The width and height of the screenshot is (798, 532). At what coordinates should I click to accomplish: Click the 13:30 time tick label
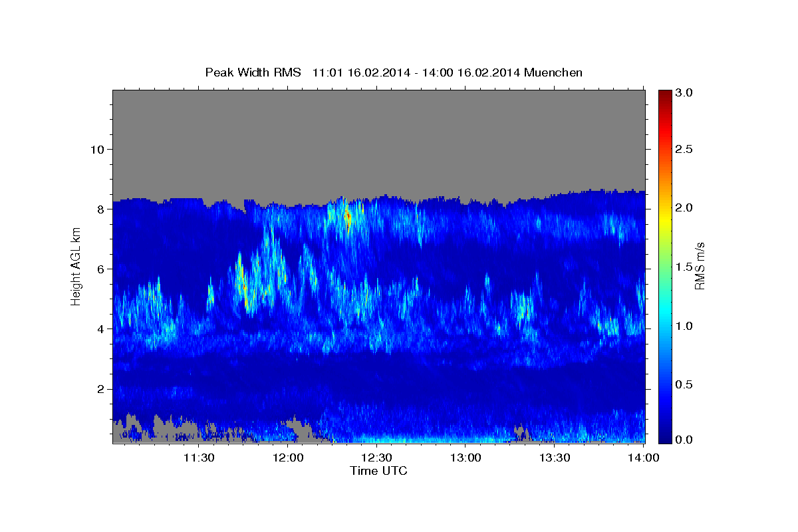coord(555,458)
